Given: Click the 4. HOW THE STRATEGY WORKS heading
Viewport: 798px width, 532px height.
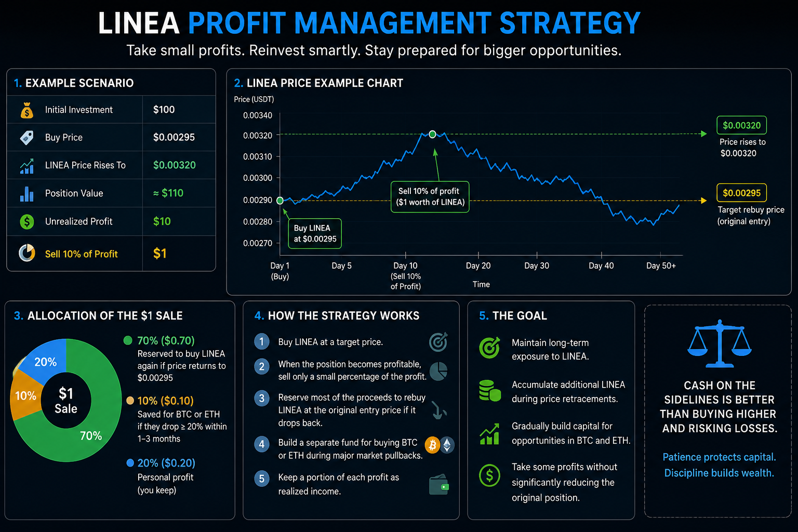Looking at the screenshot, I should click(337, 316).
